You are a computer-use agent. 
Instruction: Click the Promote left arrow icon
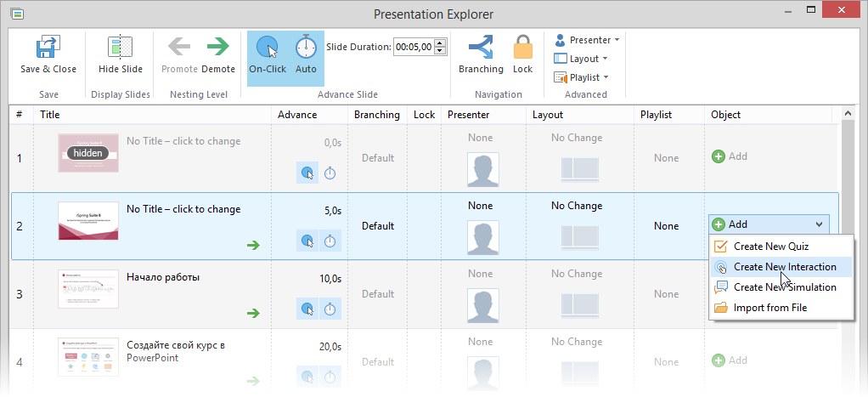[x=179, y=48]
